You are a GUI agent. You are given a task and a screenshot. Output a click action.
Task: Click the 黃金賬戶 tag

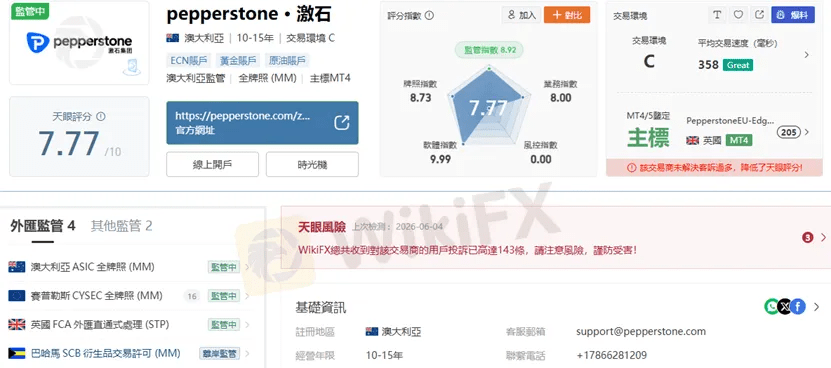[237, 60]
